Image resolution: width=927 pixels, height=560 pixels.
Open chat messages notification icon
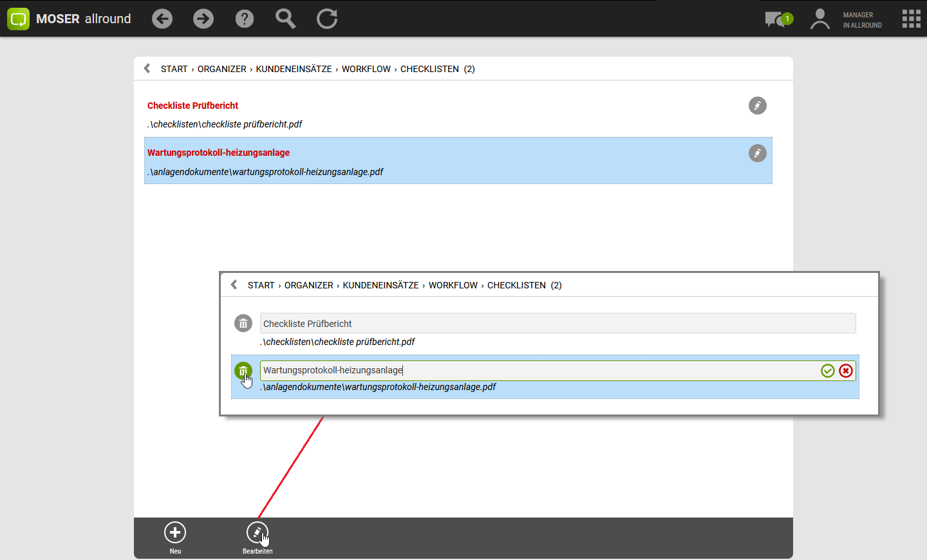click(778, 19)
